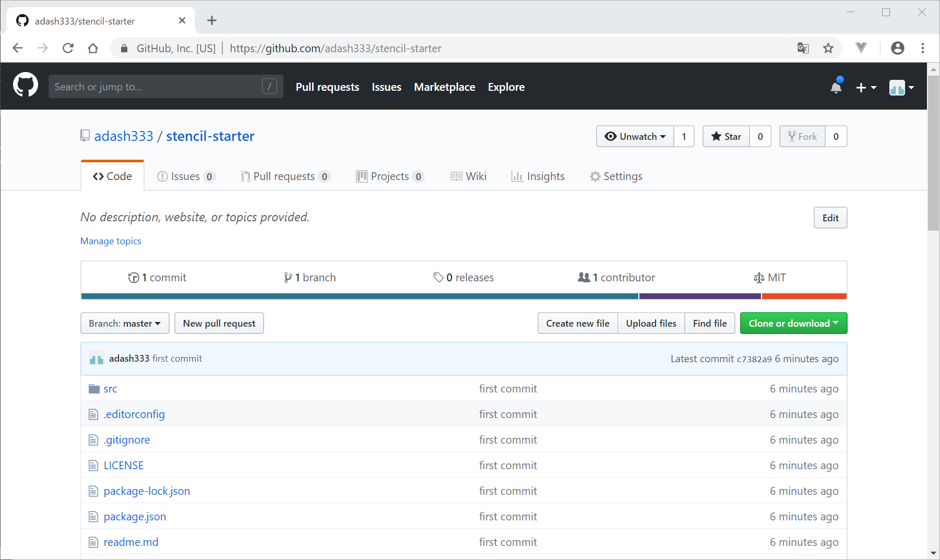Viewport: 940px width, 560px height.
Task: Open Manage topics link
Action: pyautogui.click(x=111, y=241)
